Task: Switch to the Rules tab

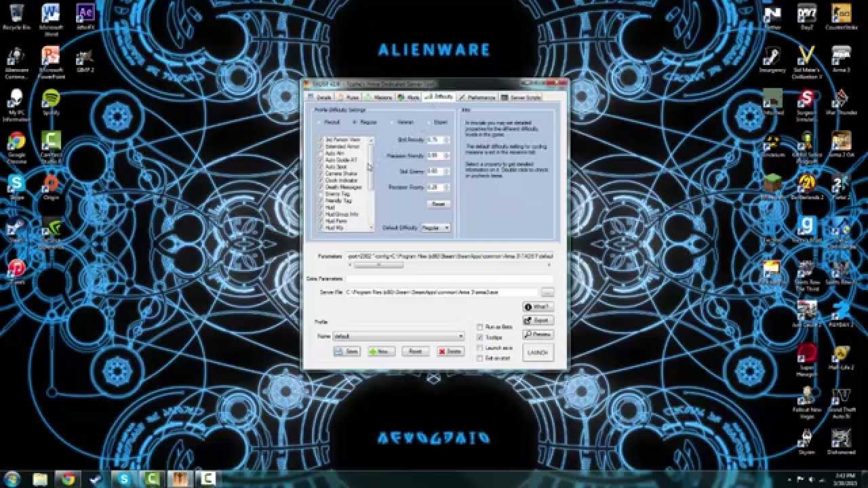Action: (351, 98)
